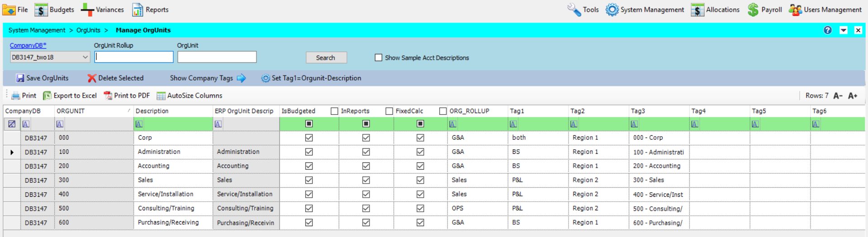Viewport: 868px width, 237px height.
Task: Click the OrgUnits breadcrumb
Action: pyautogui.click(x=88, y=30)
